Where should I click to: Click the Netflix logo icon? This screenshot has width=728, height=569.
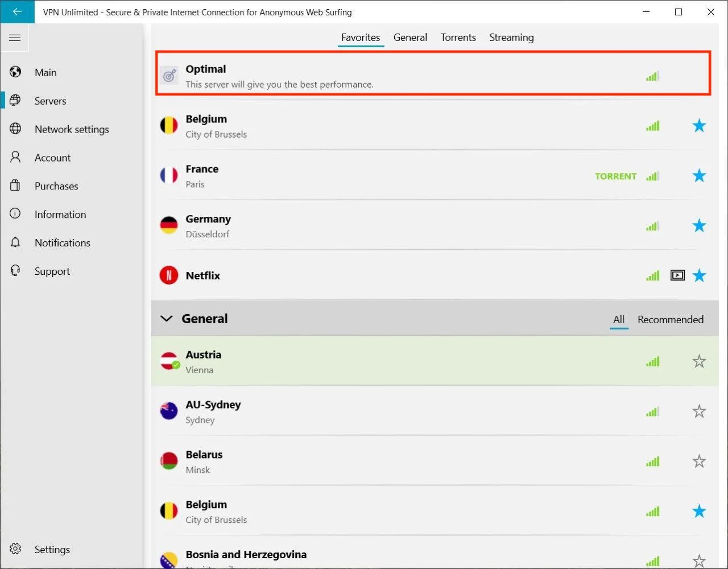click(x=169, y=276)
